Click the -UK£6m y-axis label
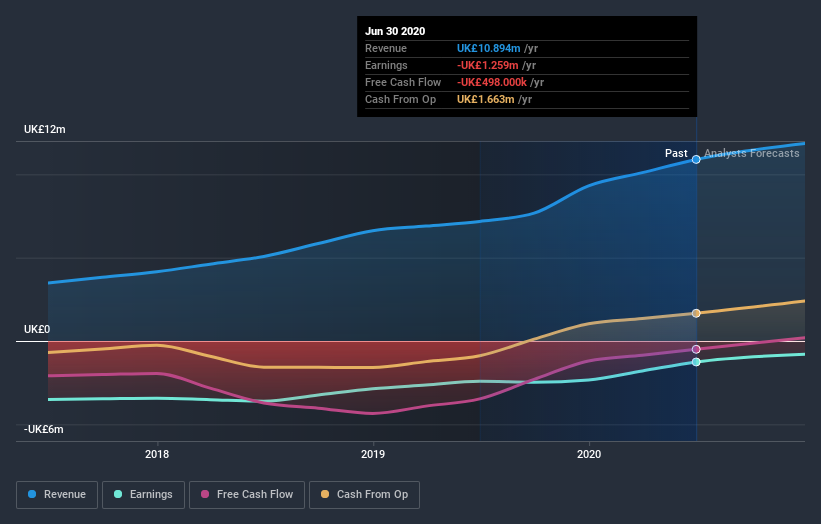This screenshot has width=821, height=524. pyautogui.click(x=43, y=429)
